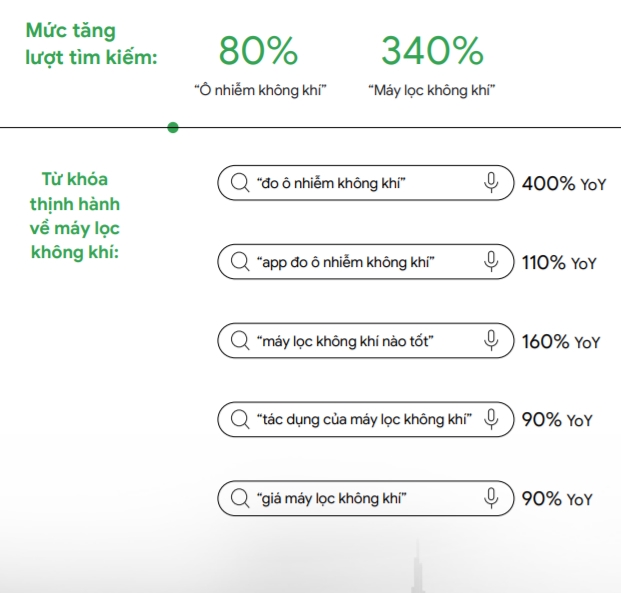Click magnifier icon beside "tác dụng của máy lọc"

(x=240, y=419)
